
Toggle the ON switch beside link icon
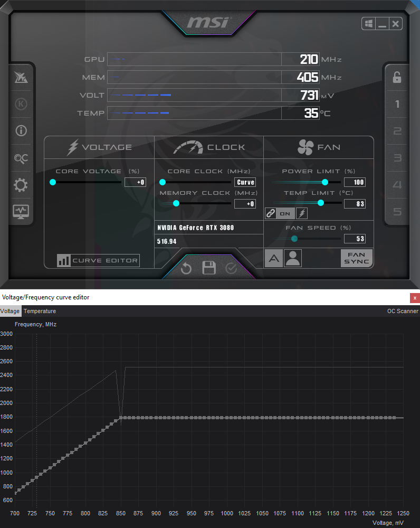(x=285, y=213)
